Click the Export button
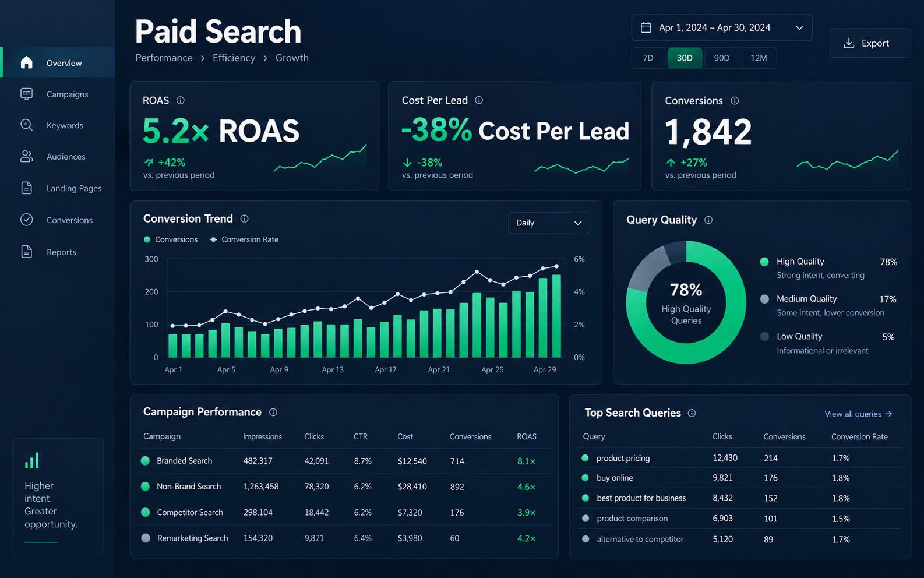 [x=870, y=43]
